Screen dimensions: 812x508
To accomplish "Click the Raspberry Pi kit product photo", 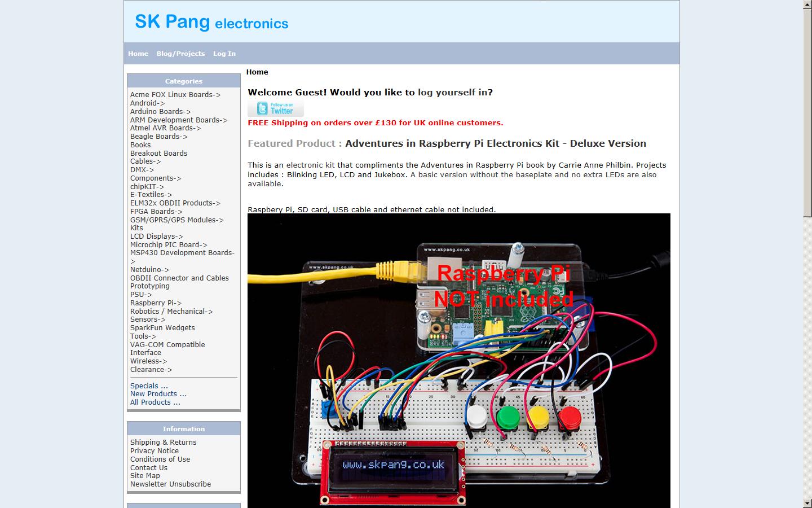I will 459,361.
